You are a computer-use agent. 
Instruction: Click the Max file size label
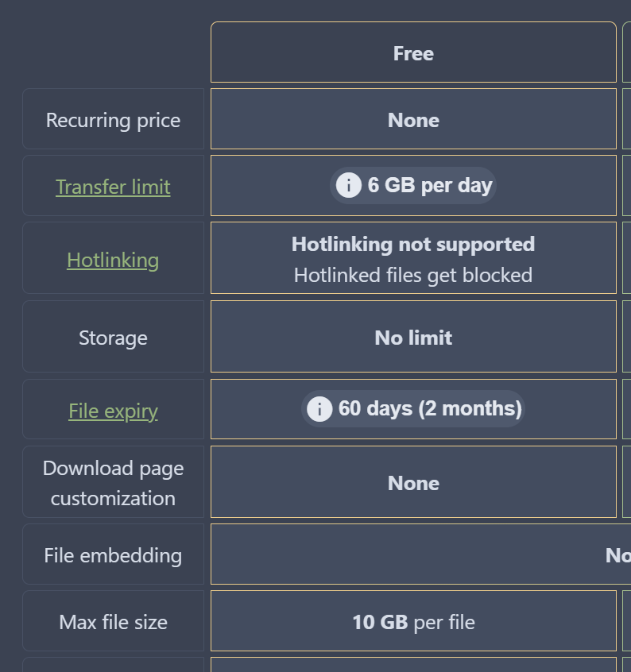(x=113, y=622)
